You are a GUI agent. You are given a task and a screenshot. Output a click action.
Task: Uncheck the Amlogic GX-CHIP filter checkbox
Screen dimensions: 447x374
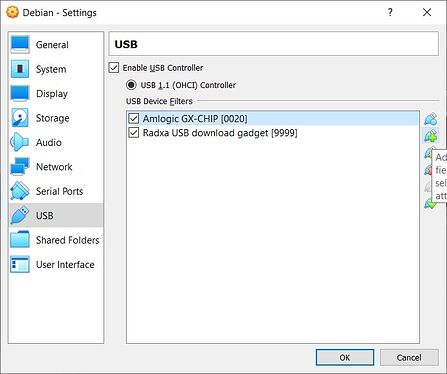click(x=134, y=118)
